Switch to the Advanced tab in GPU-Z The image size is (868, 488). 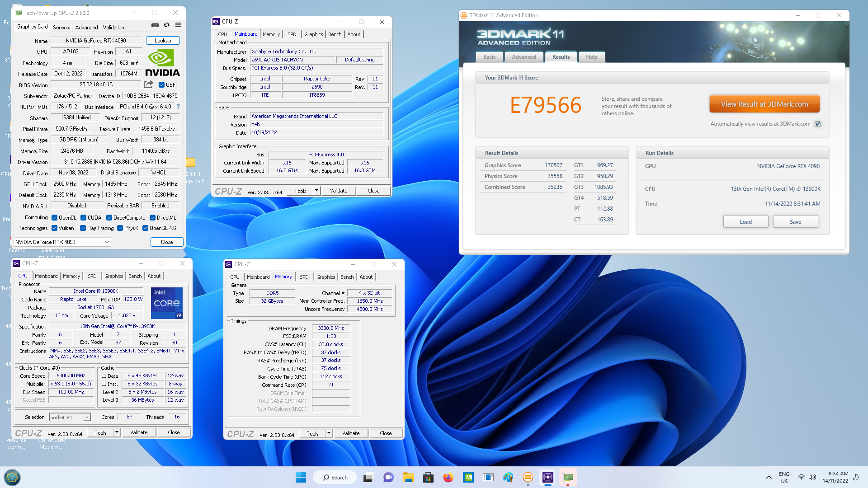tap(86, 27)
